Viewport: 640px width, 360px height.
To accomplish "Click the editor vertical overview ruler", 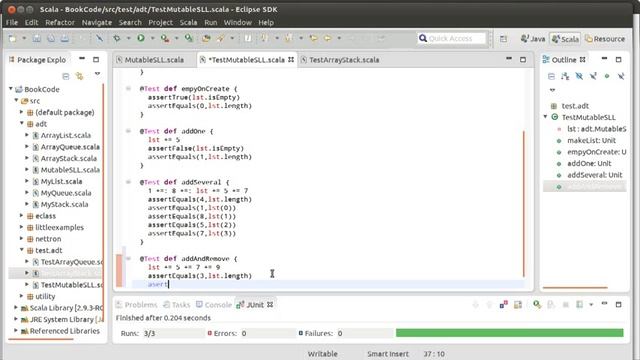I will pos(524,203).
